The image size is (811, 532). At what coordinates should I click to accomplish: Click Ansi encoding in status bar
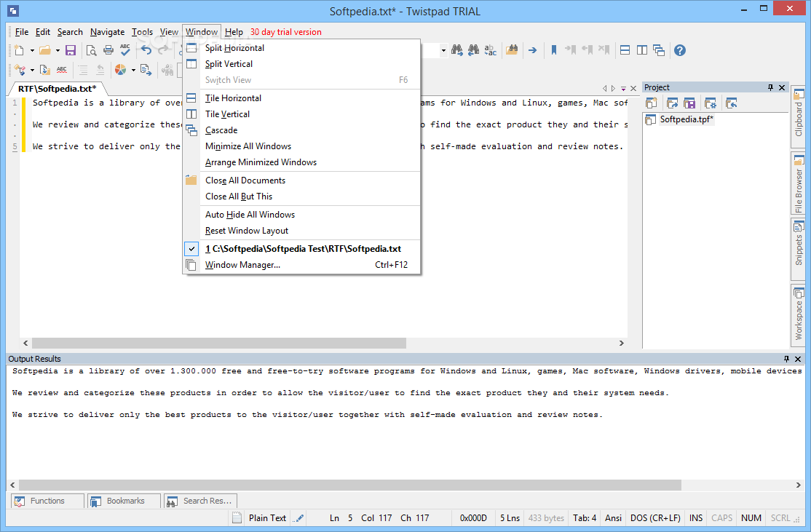[614, 518]
